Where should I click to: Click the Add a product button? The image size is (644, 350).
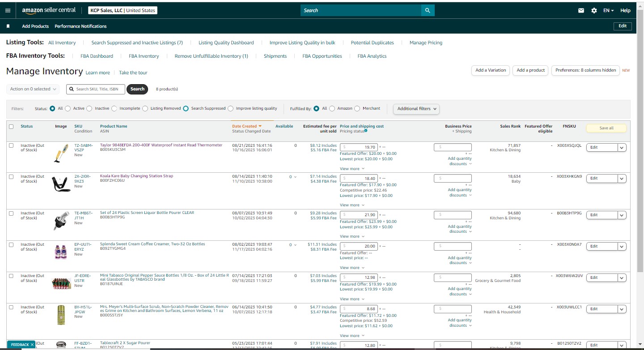coord(530,70)
